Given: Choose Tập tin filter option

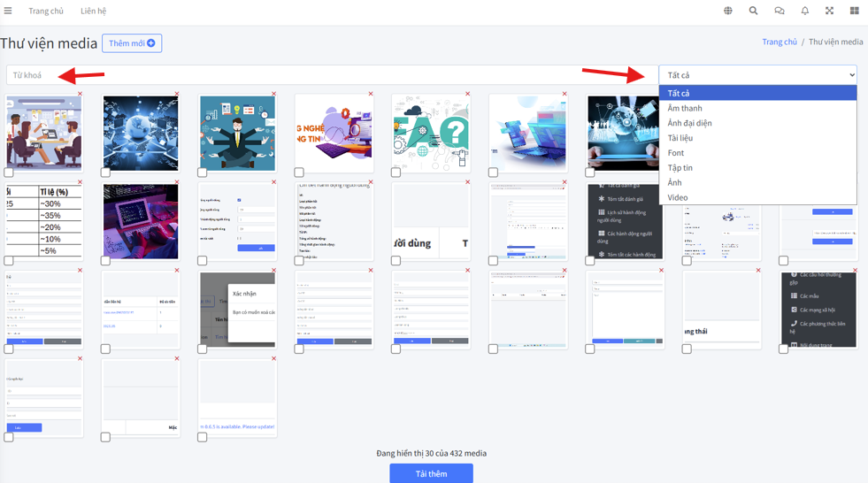Looking at the screenshot, I should click(757, 168).
